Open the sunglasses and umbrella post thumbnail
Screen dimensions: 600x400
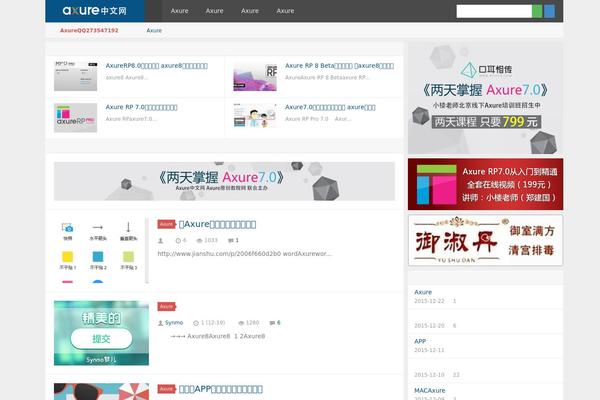[x=101, y=392]
